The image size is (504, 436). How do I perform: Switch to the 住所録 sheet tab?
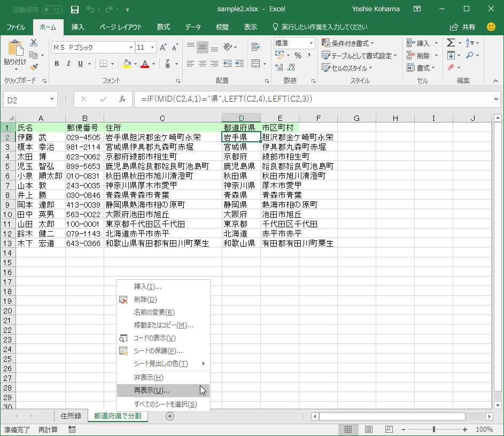click(x=71, y=416)
